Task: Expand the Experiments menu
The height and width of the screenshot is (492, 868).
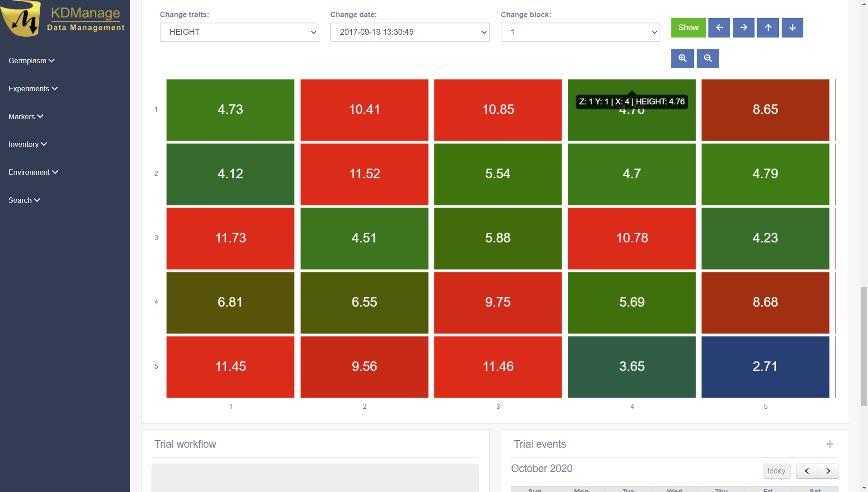Action: (33, 89)
